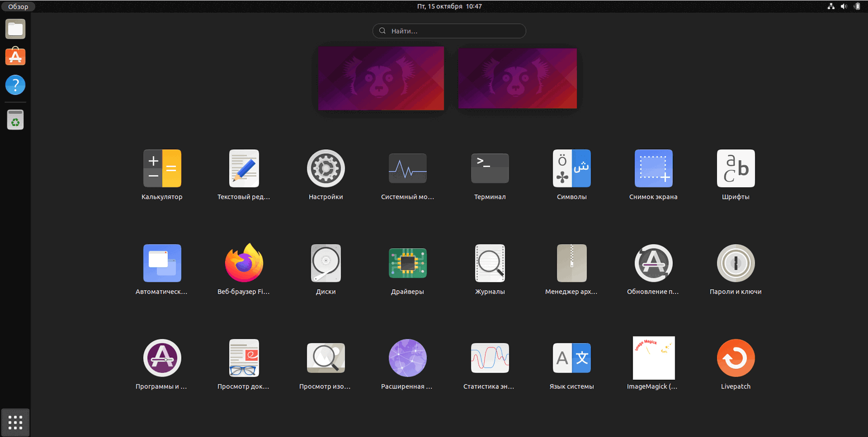Screen dimensions: 868x437
Task: Click the Обзор button in top bar
Action: (18, 6)
